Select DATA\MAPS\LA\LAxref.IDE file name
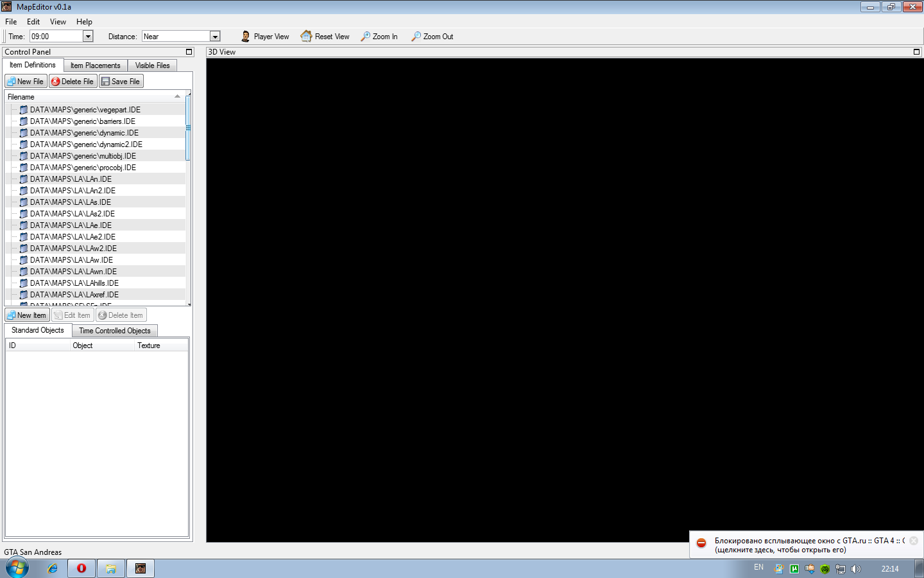Viewport: 924px width, 578px height. tap(74, 295)
